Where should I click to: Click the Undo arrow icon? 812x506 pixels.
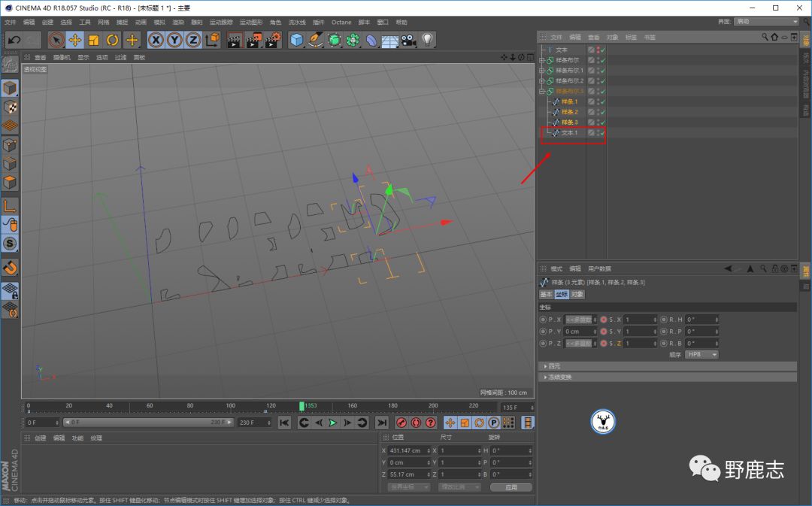[x=14, y=40]
